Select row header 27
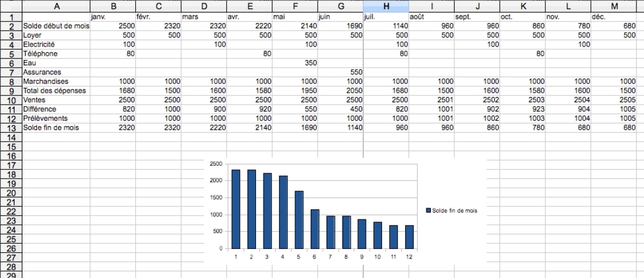Viewport: 644px width, 278px height. [11, 257]
